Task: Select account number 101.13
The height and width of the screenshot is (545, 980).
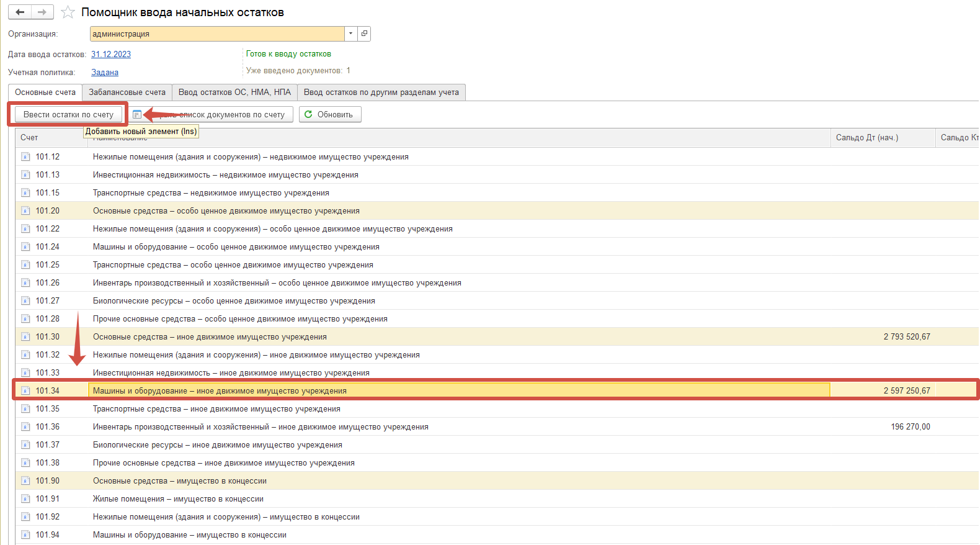Action: [x=48, y=175]
